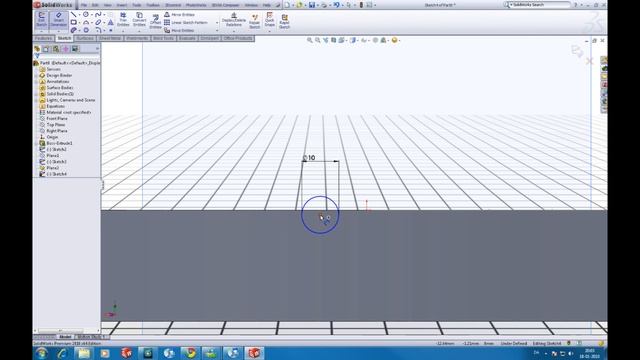Select Top Plane in the feature tree
This screenshot has width=640, height=360.
tap(56, 124)
